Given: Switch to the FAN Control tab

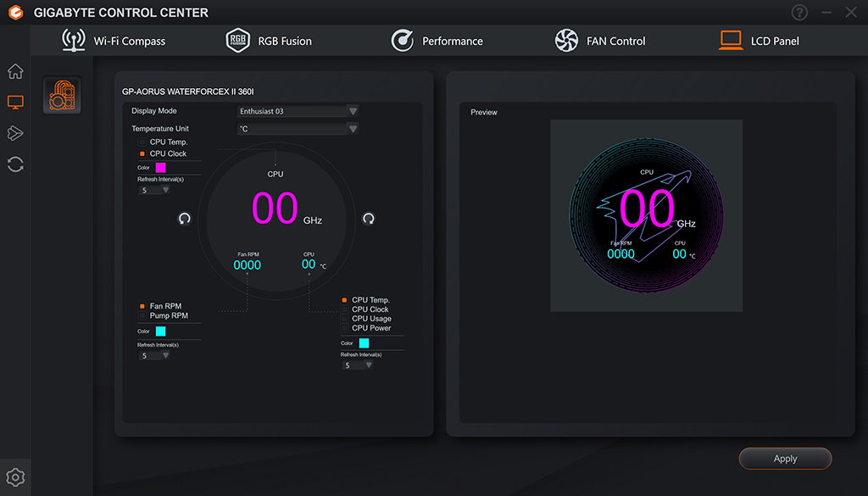Looking at the screenshot, I should click(600, 41).
